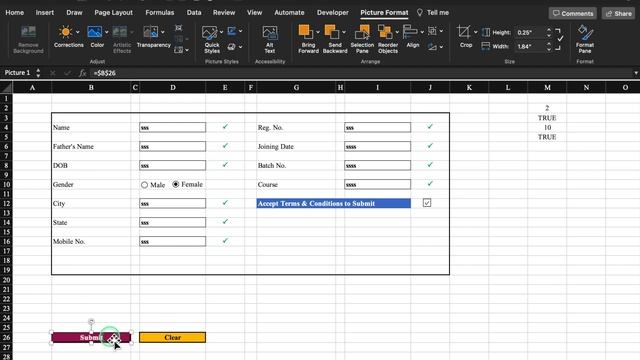Expand the Quick Styles dropdown arrow

click(221, 32)
